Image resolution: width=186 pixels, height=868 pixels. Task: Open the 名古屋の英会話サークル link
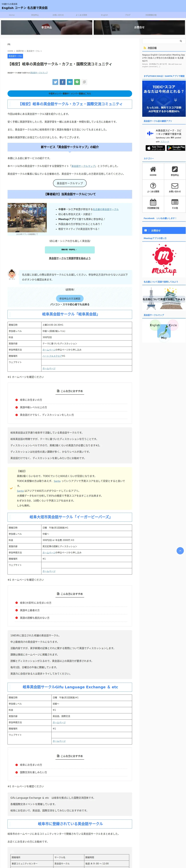[106, 209]
